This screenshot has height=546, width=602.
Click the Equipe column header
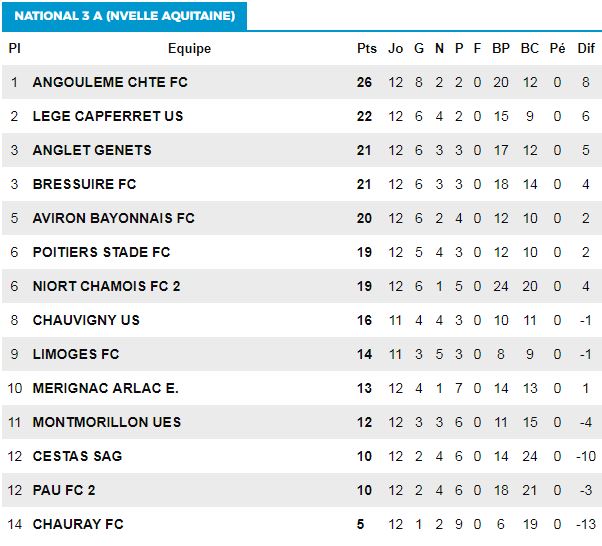pos(189,49)
